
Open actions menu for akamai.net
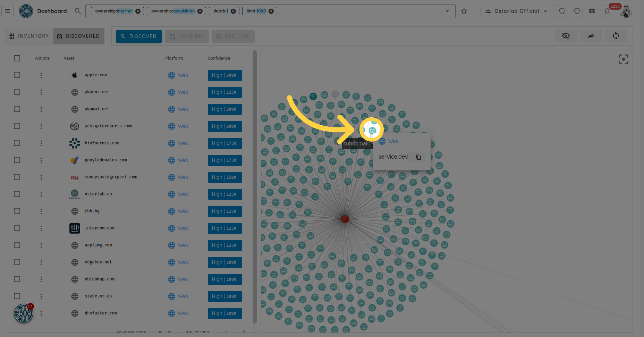point(41,109)
